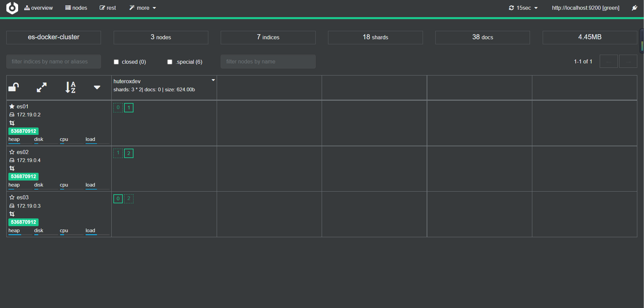
Task: Select primary shard 1 on es01
Action: 129,108
